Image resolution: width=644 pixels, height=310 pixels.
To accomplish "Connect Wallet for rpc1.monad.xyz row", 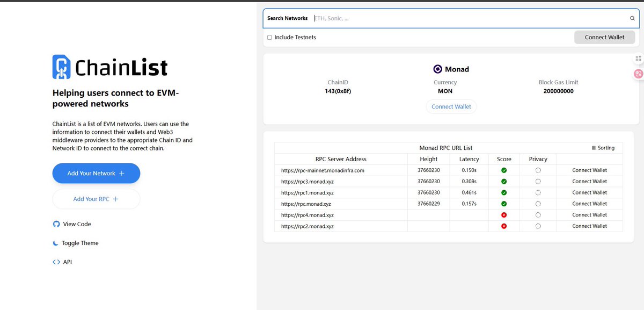I will (589, 192).
